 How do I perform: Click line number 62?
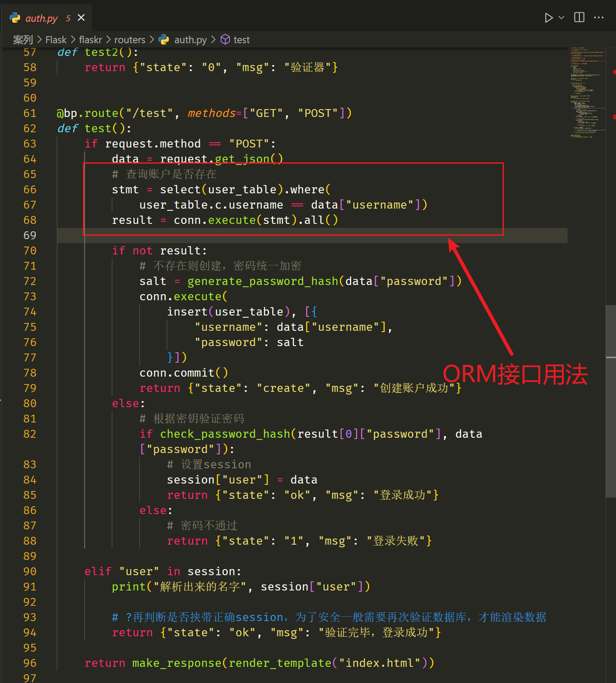tap(30, 129)
